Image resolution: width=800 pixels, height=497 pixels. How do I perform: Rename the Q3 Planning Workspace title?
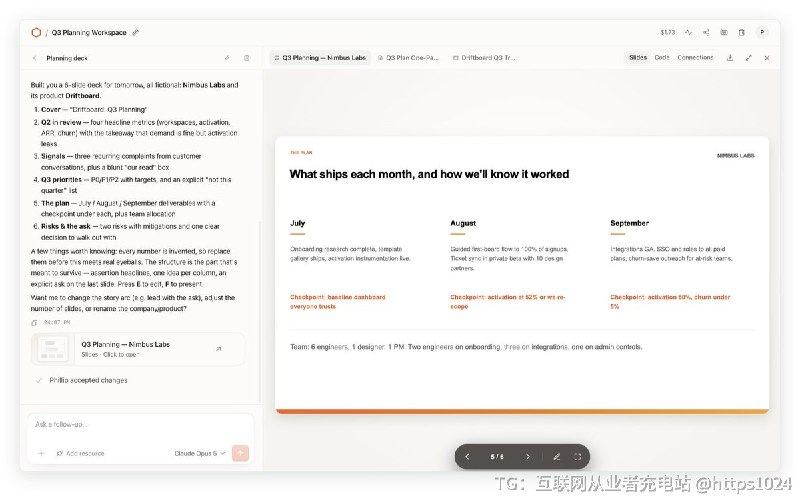pyautogui.click(x=135, y=33)
